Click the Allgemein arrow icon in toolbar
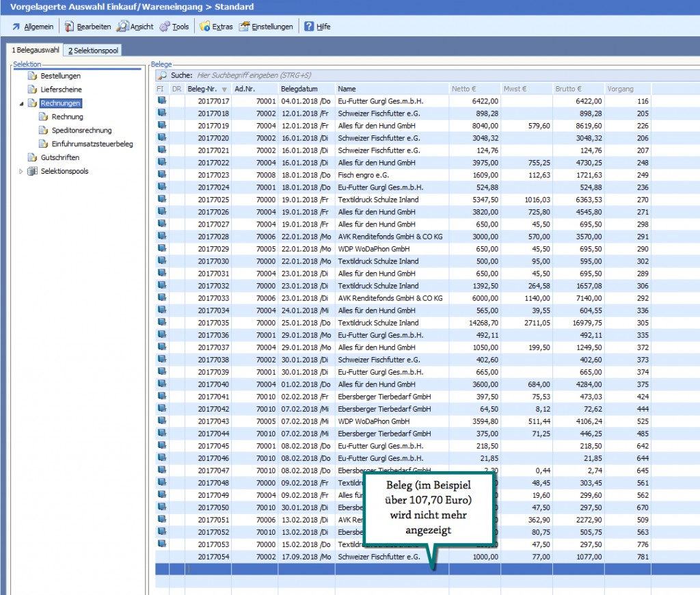Screen dimensions: 700x595 (16, 27)
